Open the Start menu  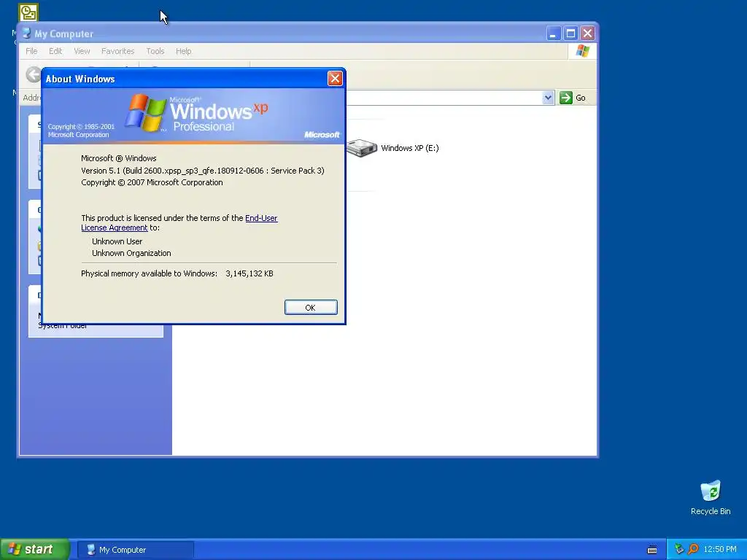(x=34, y=549)
